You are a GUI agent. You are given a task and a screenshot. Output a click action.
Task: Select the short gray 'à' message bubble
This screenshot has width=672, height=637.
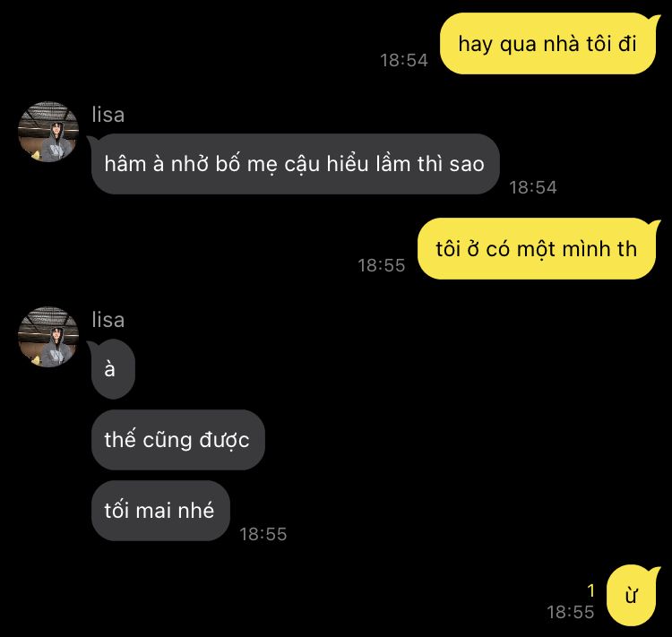point(111,368)
